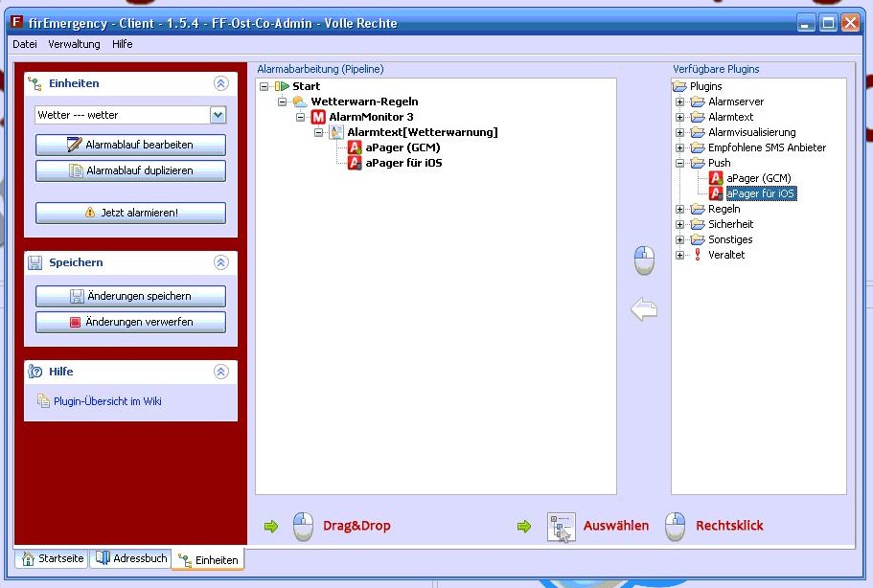
Task: Expand the Alarmserver plugin folder
Action: [x=680, y=102]
